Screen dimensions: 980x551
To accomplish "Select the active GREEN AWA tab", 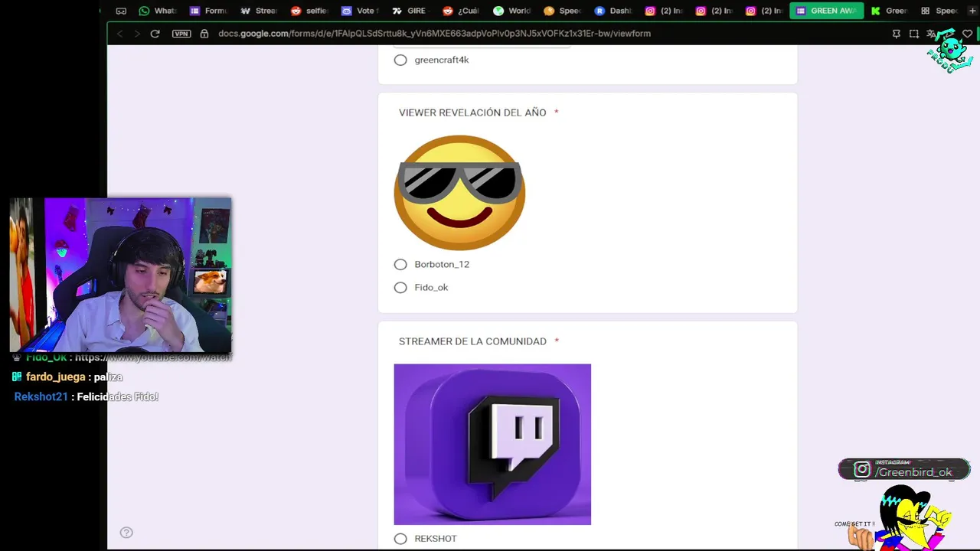I will pos(827,11).
